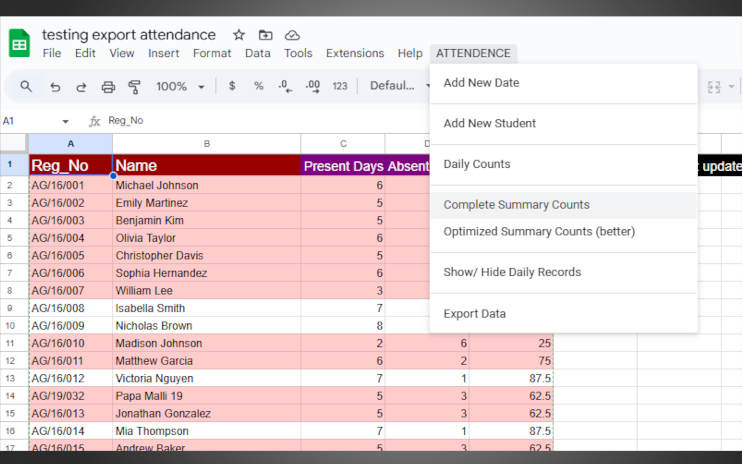This screenshot has height=464, width=742.
Task: Choose Export Data
Action: [x=563, y=314]
